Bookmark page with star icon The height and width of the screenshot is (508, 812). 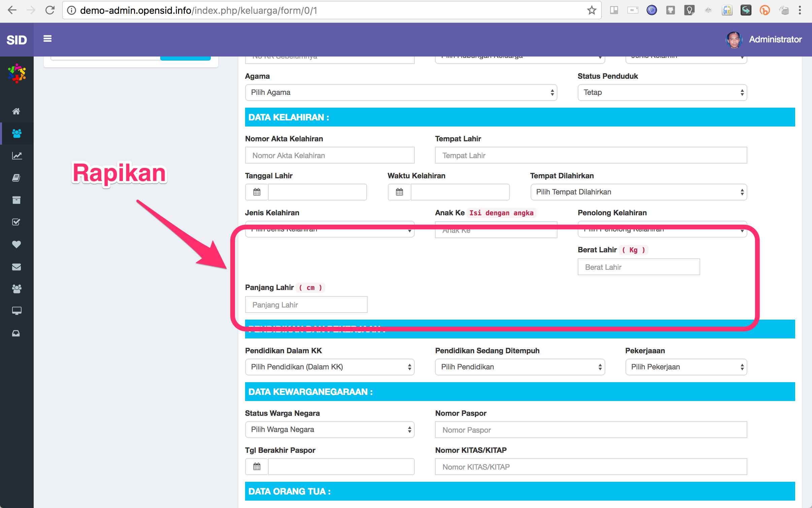591,10
